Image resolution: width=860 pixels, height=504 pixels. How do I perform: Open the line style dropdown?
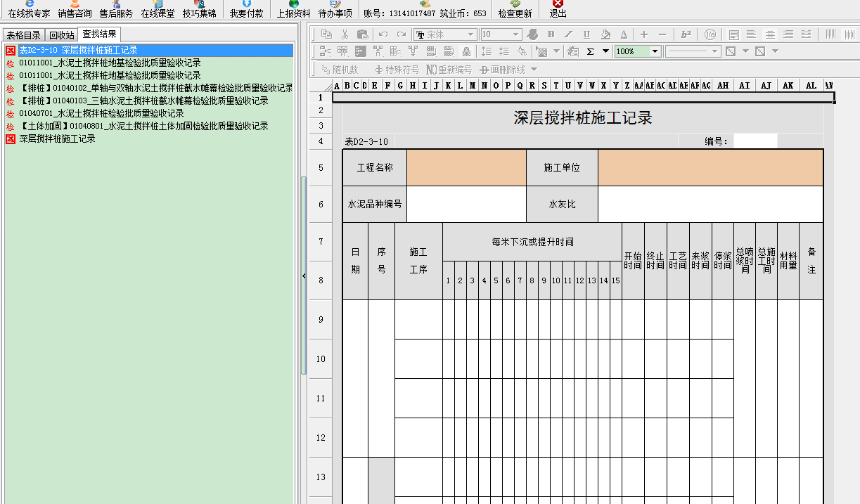tap(716, 51)
